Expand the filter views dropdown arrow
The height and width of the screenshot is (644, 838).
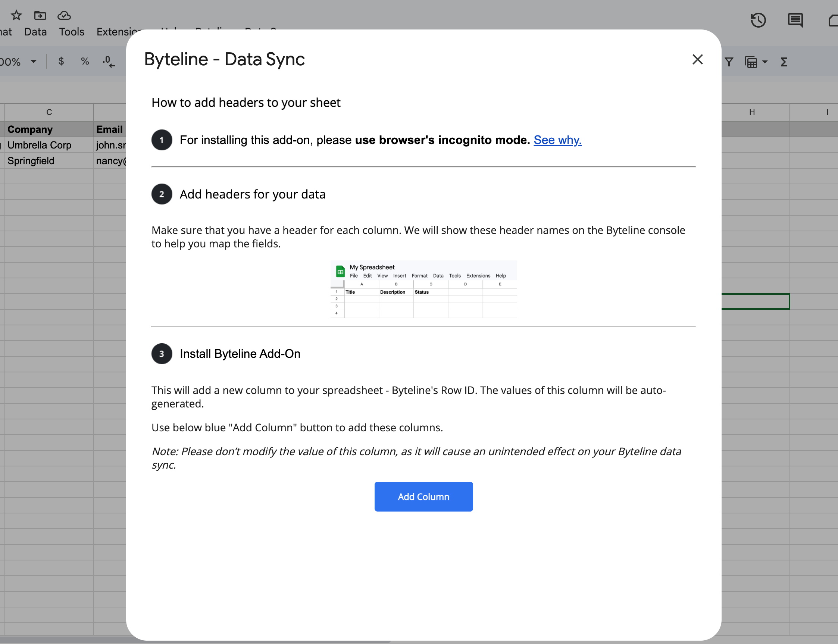click(x=764, y=62)
